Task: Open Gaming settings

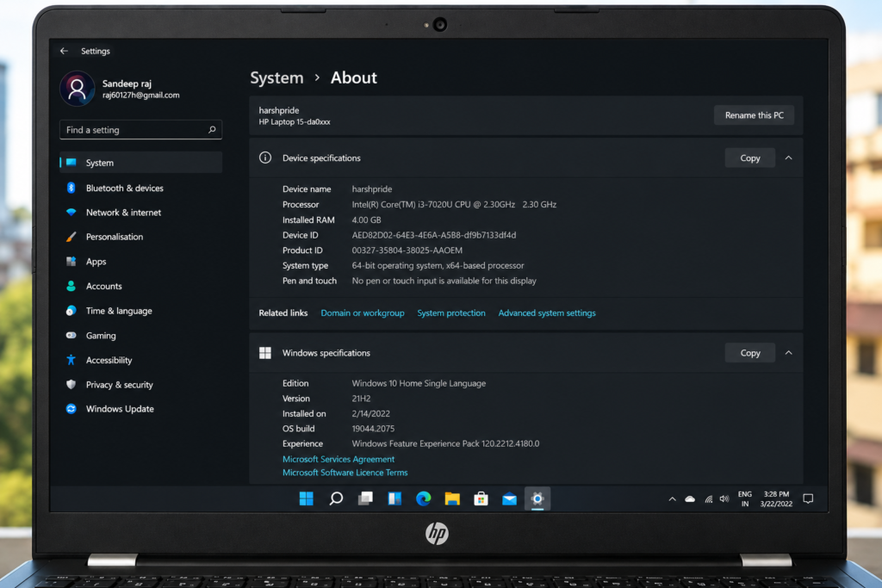Action: pos(140,336)
